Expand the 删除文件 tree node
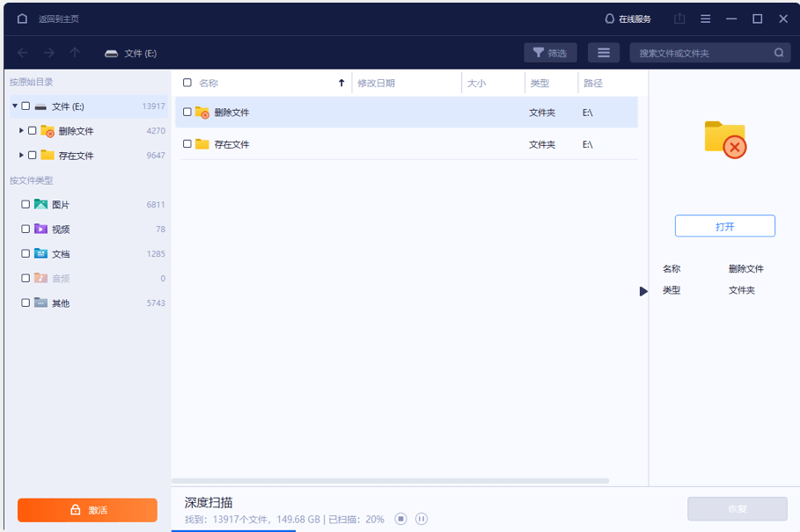 (21, 130)
